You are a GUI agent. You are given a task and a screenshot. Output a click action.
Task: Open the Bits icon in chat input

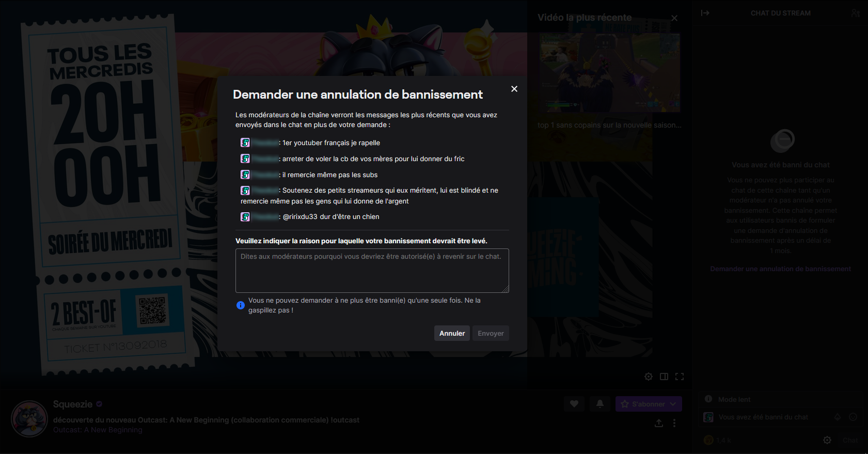pos(838,417)
